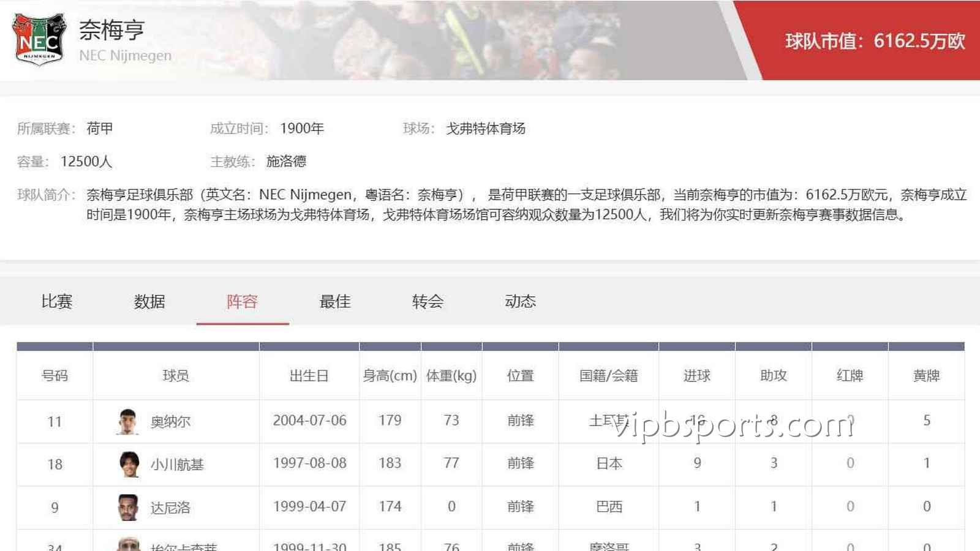Select the 阵容 tab
Screen dimensions: 980x551
(x=242, y=301)
